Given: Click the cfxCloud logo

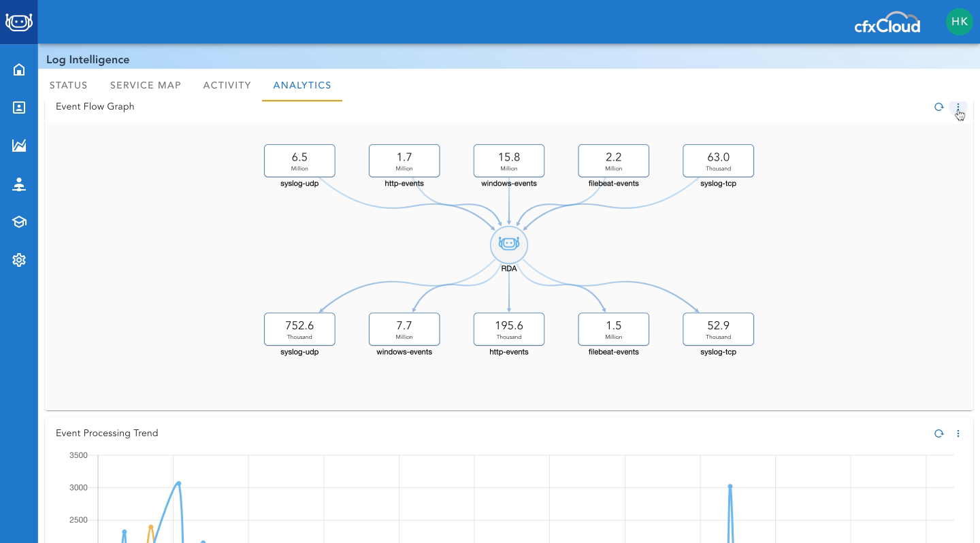Looking at the screenshot, I should (x=887, y=22).
